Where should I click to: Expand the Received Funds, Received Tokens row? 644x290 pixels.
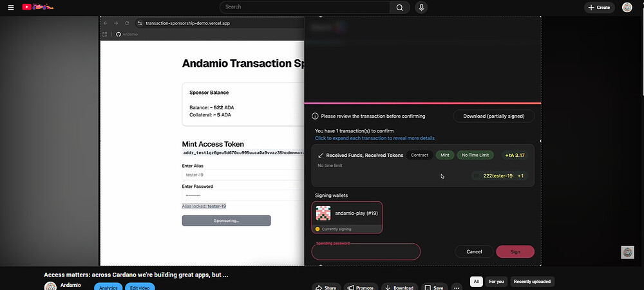[x=422, y=165]
